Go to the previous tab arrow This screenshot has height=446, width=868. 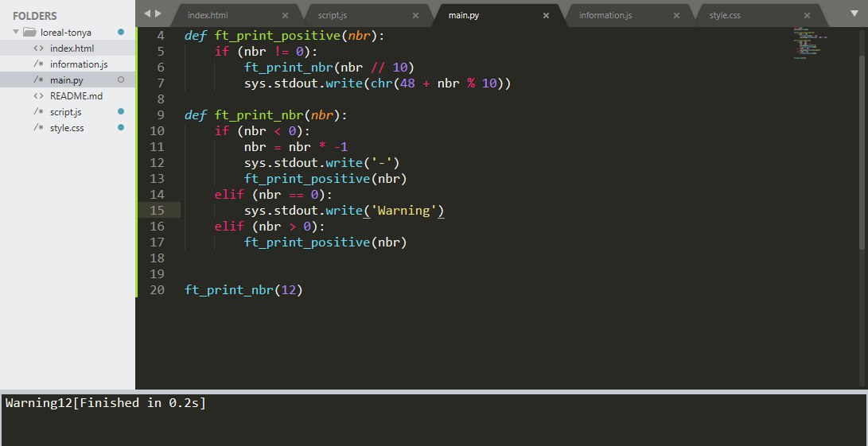[x=147, y=14]
